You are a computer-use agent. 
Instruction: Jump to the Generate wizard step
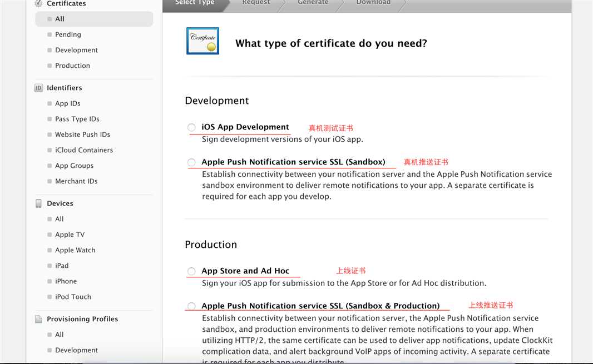point(313,3)
